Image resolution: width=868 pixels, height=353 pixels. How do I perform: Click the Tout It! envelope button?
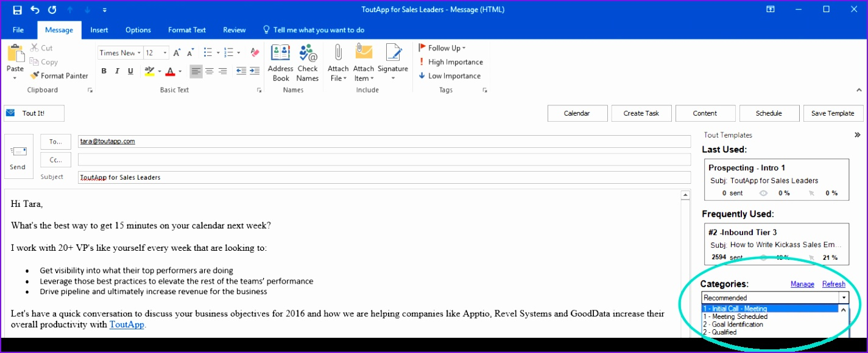click(x=34, y=113)
